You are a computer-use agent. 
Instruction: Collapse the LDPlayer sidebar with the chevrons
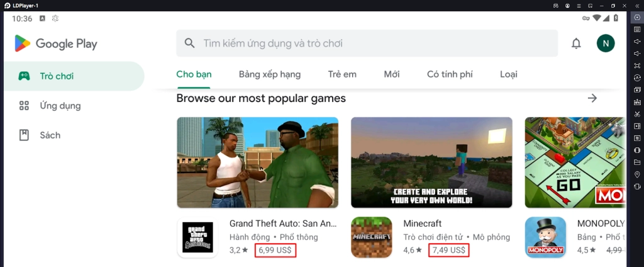637,6
